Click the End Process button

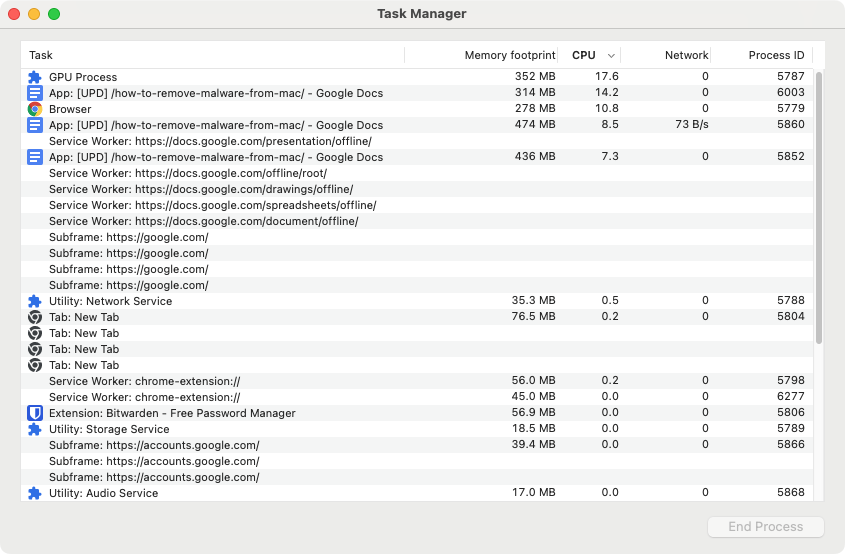(766, 527)
